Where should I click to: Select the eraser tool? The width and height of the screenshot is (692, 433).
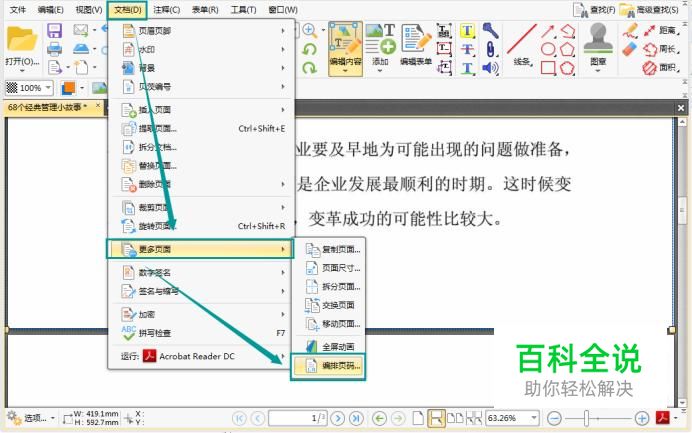tap(630, 49)
